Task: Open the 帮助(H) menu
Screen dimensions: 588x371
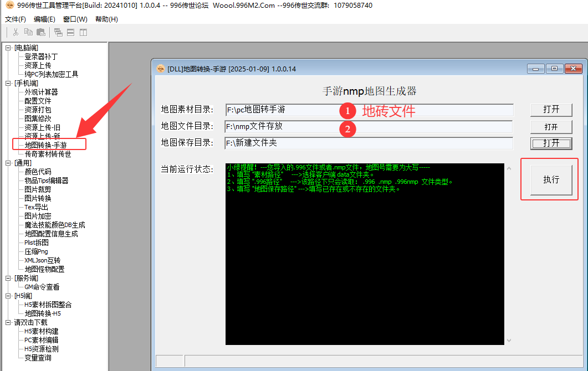Action: (106, 19)
